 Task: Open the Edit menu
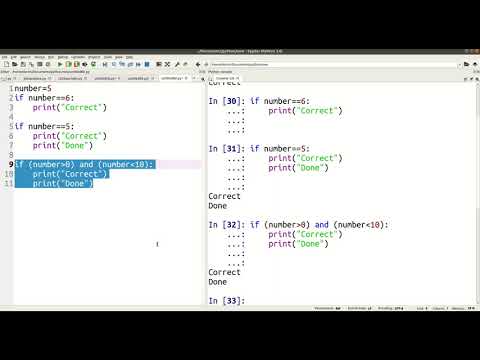(x=14, y=57)
